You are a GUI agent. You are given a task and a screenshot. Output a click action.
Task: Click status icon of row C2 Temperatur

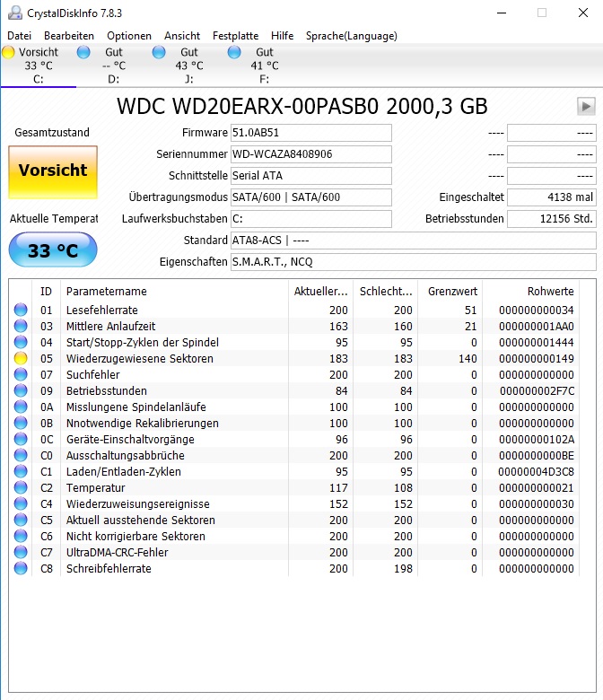(x=21, y=487)
